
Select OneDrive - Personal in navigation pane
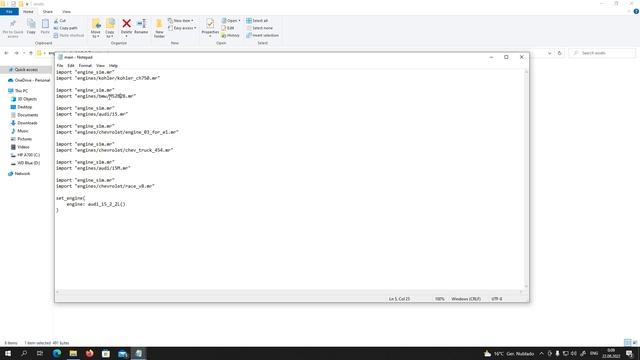(x=29, y=80)
